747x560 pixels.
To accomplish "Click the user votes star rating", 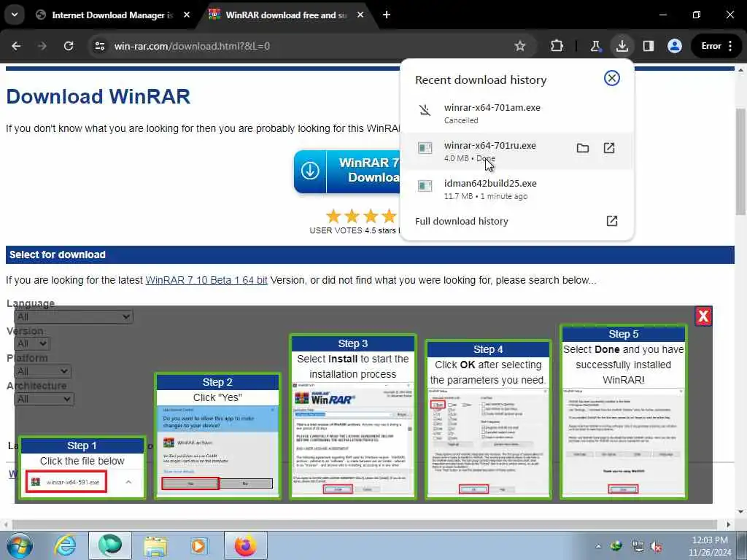I will coord(361,216).
